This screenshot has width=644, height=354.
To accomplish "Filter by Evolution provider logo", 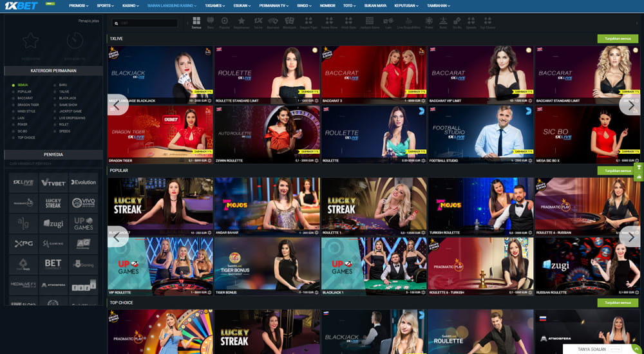I will [x=83, y=183].
